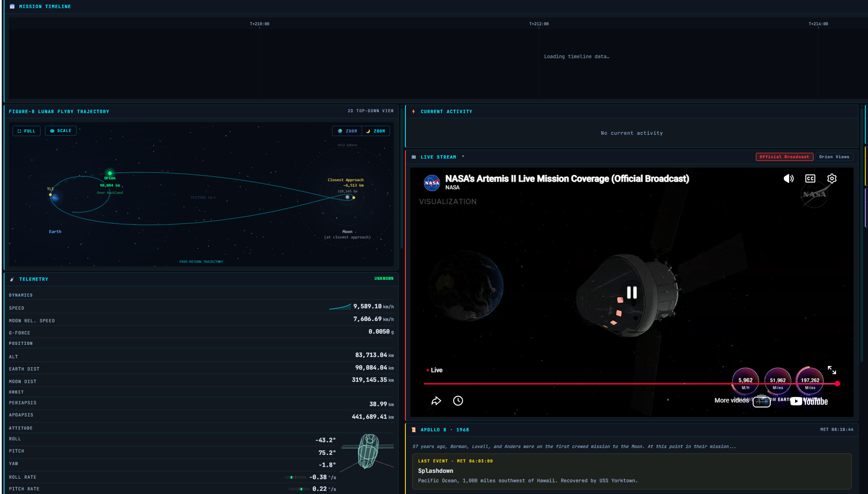The width and height of the screenshot is (868, 494).
Task: Click Earth ZOOM button in trajectory view
Action: 347,131
